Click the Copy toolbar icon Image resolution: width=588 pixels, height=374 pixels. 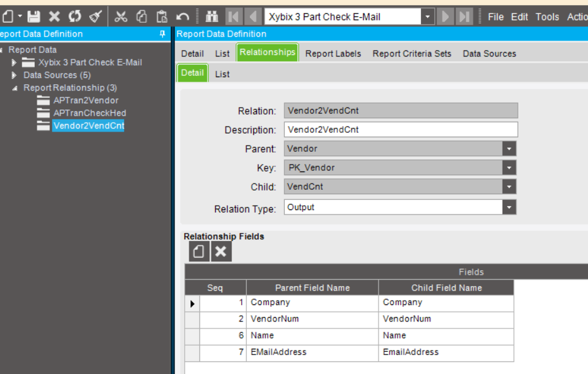pyautogui.click(x=141, y=16)
